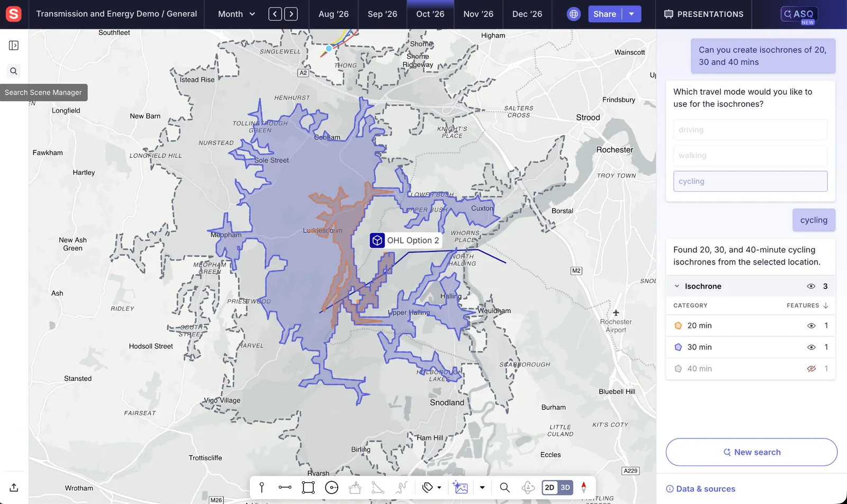Open the Month time scale dropdown

237,14
